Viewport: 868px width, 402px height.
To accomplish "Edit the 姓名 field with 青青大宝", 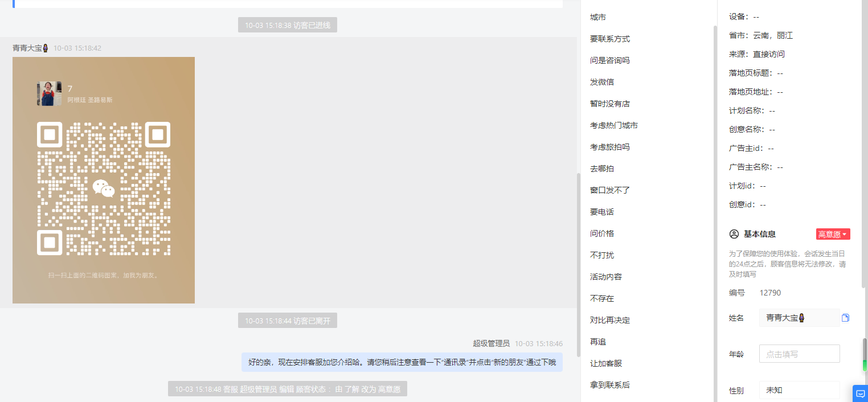I will [799, 318].
